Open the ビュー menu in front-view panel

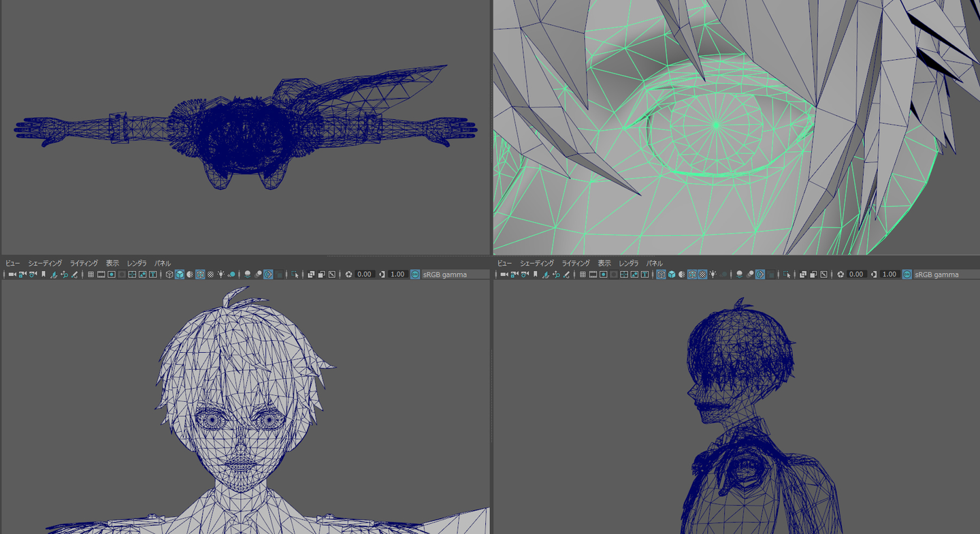click(x=12, y=263)
